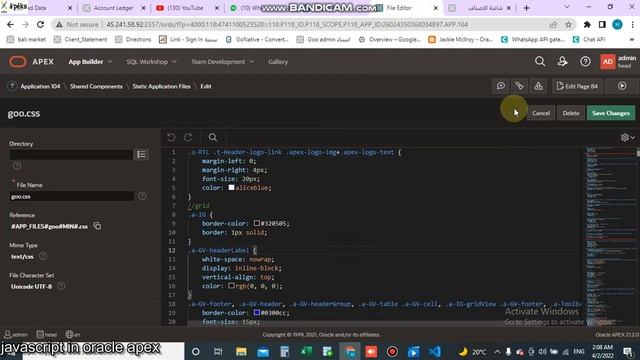Open Excel from the taskbar
640x360 pixels.
(306, 351)
